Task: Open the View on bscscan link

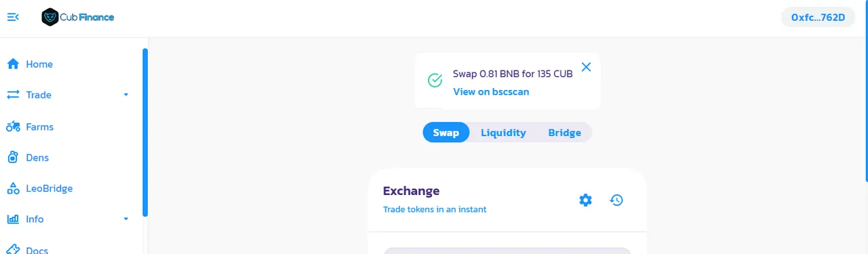Action: 491,91
